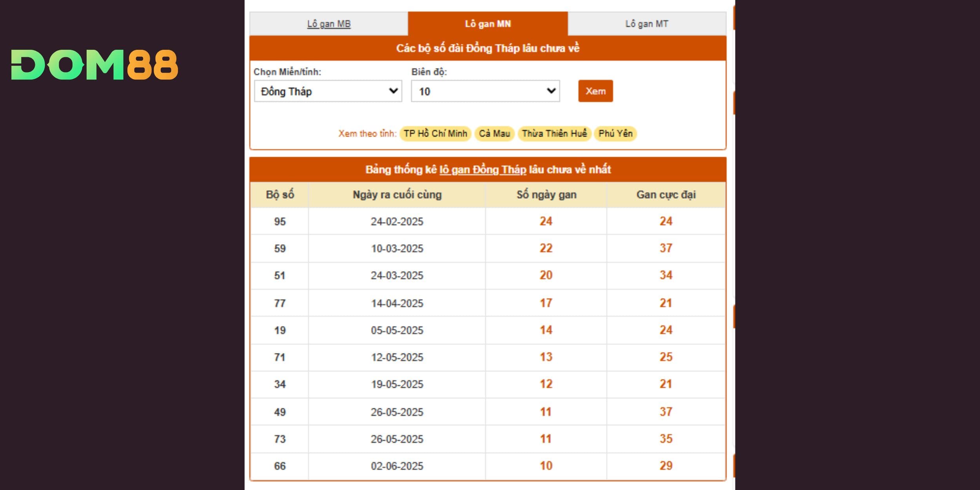Click number 19 in Bộ số column
The width and height of the screenshot is (980, 490).
point(280,330)
